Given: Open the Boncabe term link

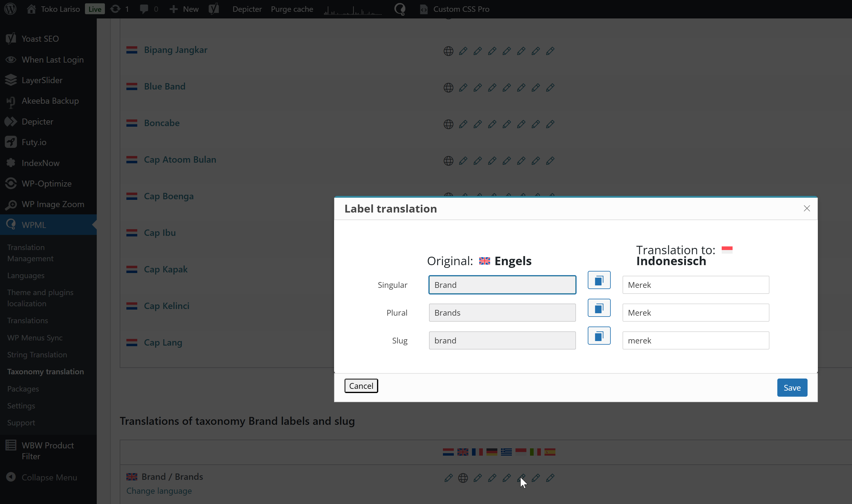Looking at the screenshot, I should (x=162, y=123).
